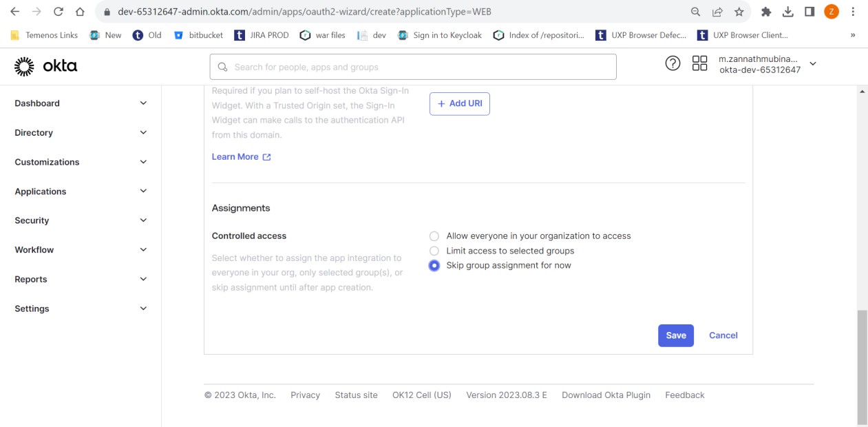Click the Save button
868x427 pixels.
pos(675,335)
